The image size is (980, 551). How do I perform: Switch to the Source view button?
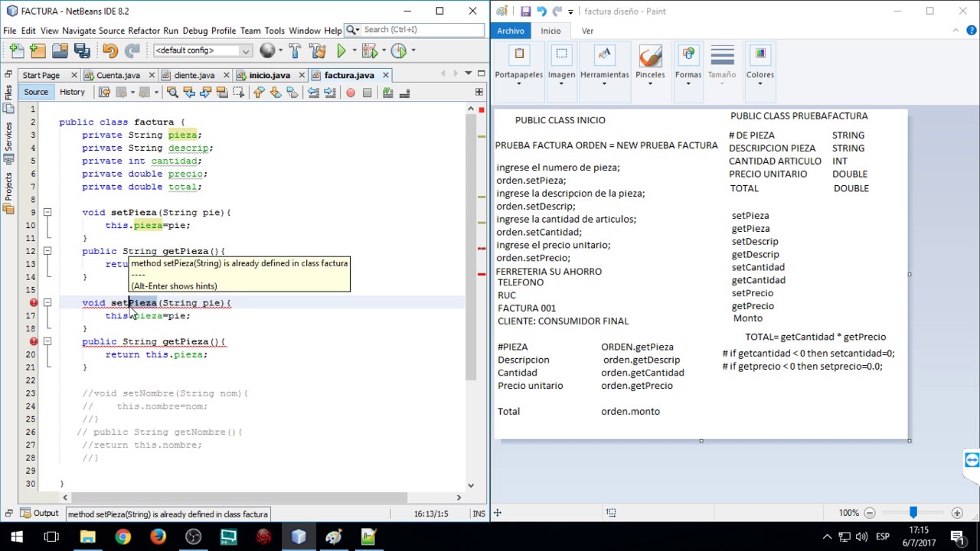click(36, 92)
